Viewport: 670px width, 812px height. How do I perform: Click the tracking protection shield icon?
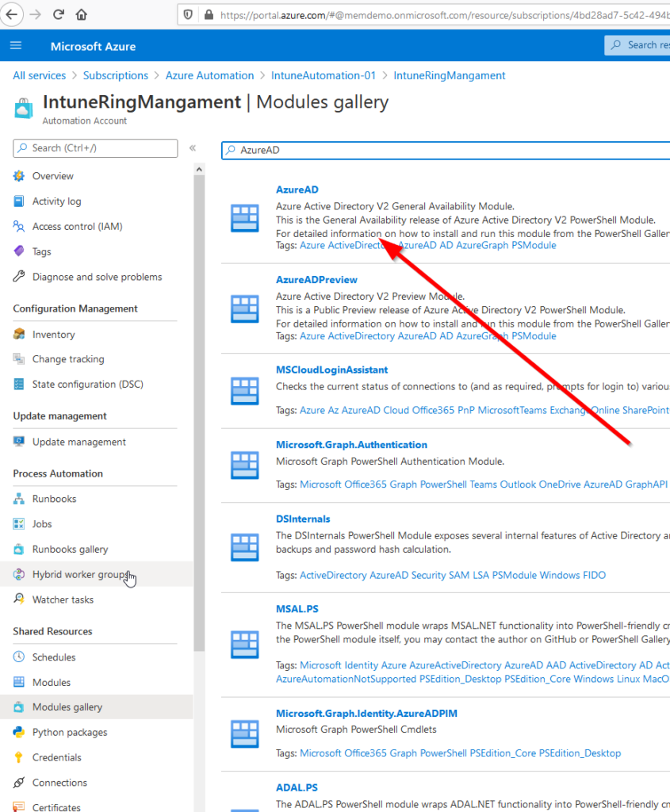tap(189, 14)
